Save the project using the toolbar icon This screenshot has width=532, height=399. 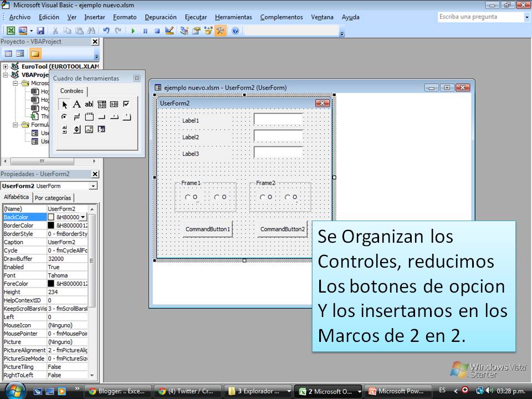pyautogui.click(x=40, y=30)
